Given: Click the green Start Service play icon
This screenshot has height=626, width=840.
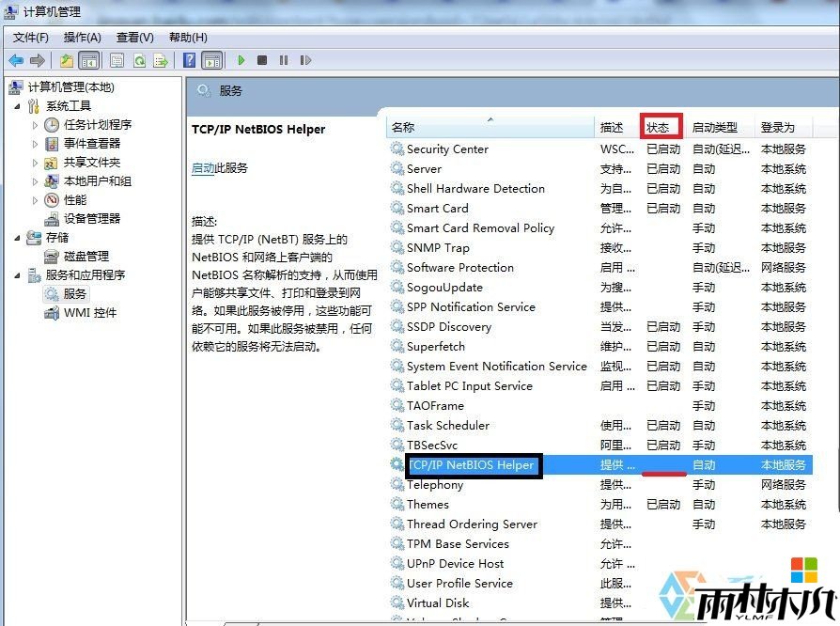Looking at the screenshot, I should click(241, 60).
